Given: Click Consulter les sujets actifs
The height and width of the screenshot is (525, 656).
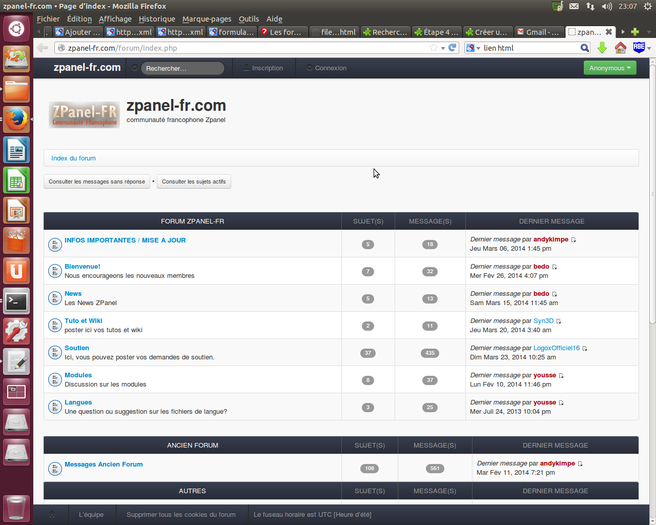Looking at the screenshot, I should click(x=194, y=182).
